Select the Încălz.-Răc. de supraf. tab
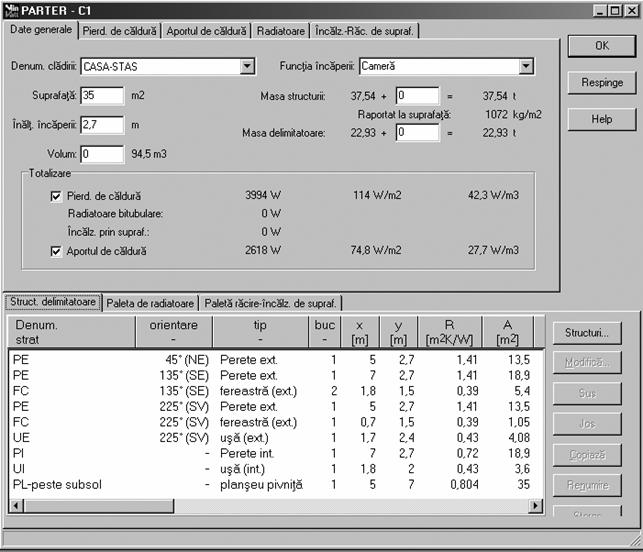Screen dimensions: 643x552 364,31
